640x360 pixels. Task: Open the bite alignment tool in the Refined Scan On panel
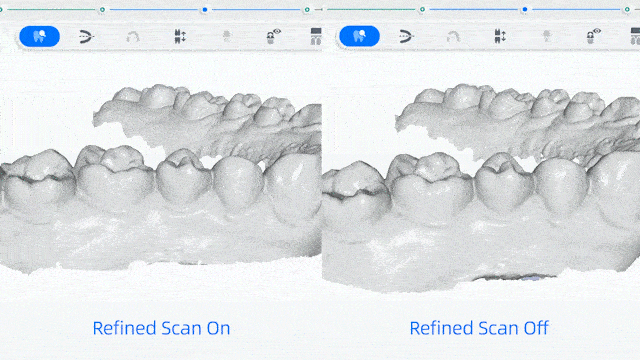180,36
